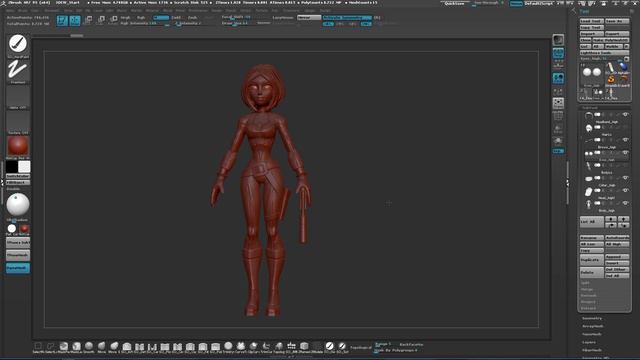Click DefaultZScript at top right

pos(539,3)
